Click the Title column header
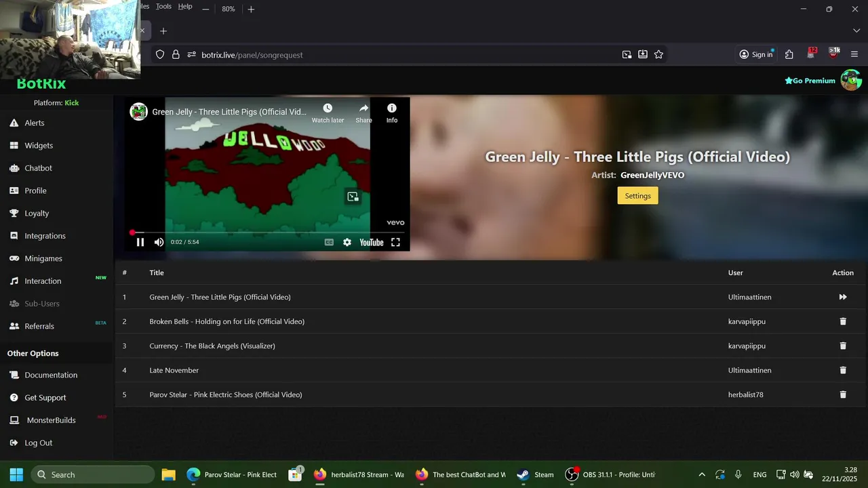868x488 pixels. pyautogui.click(x=157, y=272)
